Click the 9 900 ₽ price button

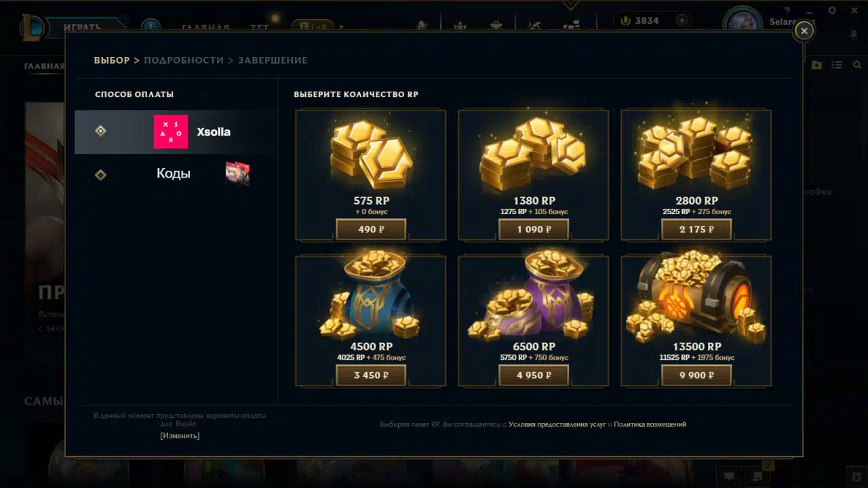(696, 375)
